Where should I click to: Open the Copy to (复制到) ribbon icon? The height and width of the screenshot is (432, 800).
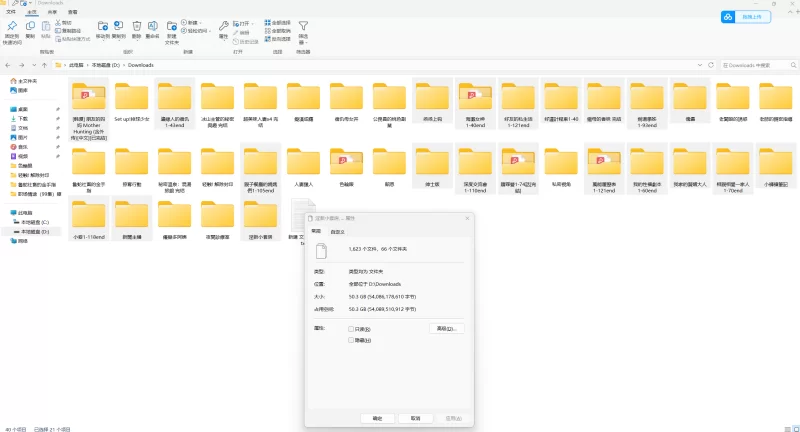(119, 26)
